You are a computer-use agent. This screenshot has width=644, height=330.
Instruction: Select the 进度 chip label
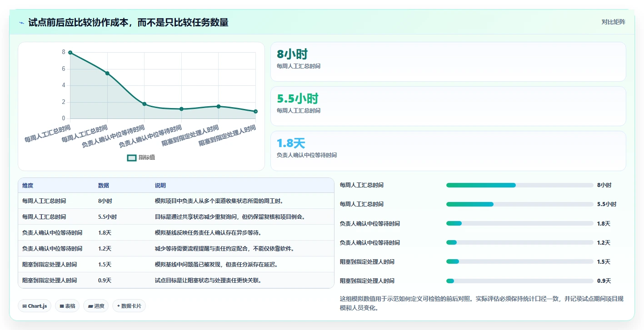[99, 306]
